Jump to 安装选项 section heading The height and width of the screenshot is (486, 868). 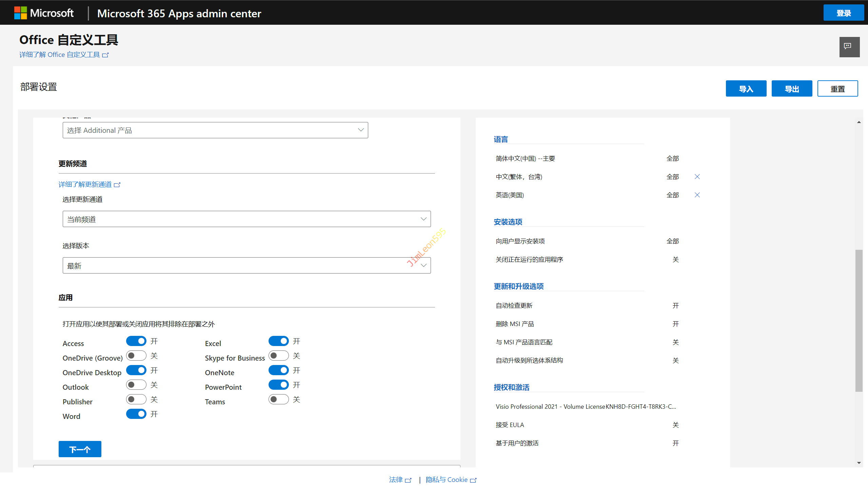pyautogui.click(x=508, y=222)
